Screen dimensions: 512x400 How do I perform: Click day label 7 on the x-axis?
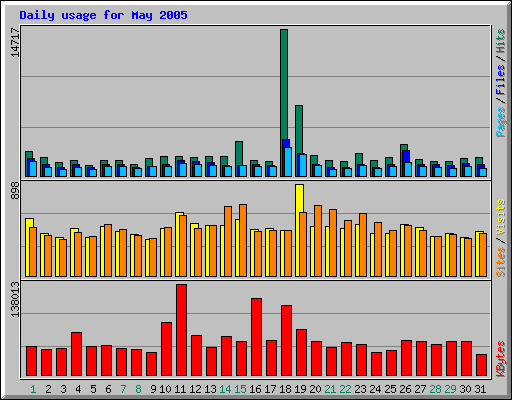click(123, 389)
